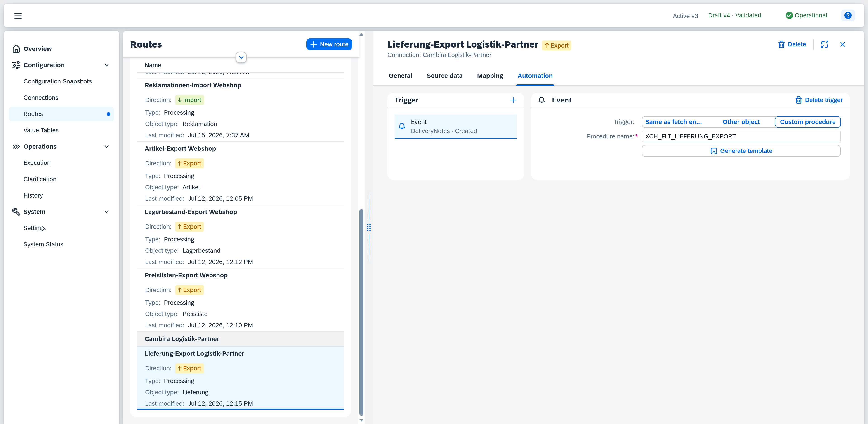Click the Configuration sliders icon
The width and height of the screenshot is (868, 424).
coord(16,65)
